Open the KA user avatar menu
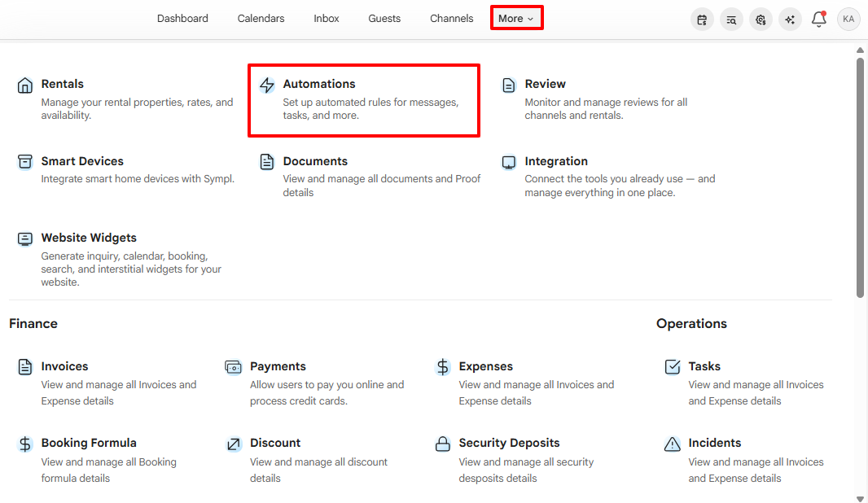The width and height of the screenshot is (868, 503). pyautogui.click(x=848, y=19)
